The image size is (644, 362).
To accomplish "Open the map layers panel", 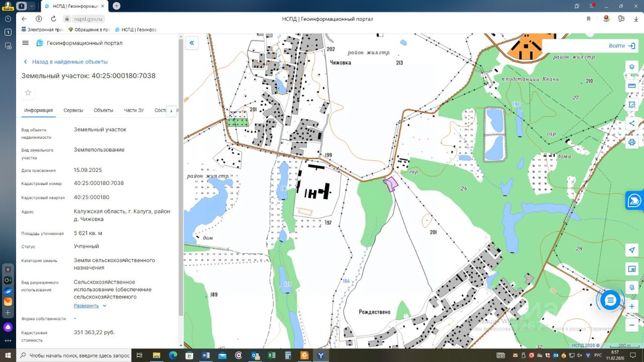I will (x=632, y=67).
